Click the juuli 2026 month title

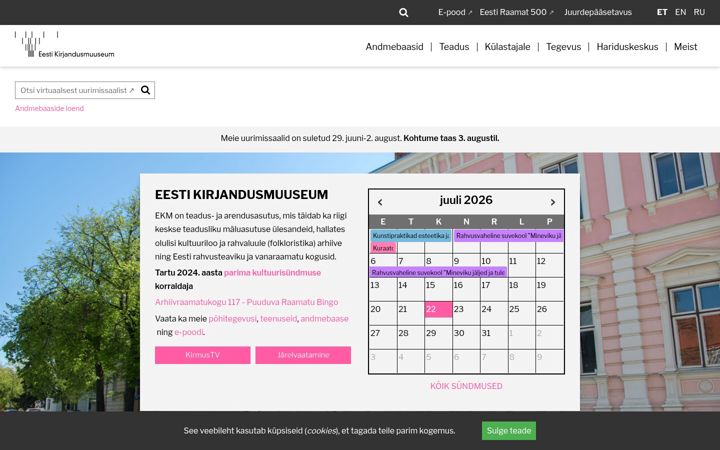[466, 200]
